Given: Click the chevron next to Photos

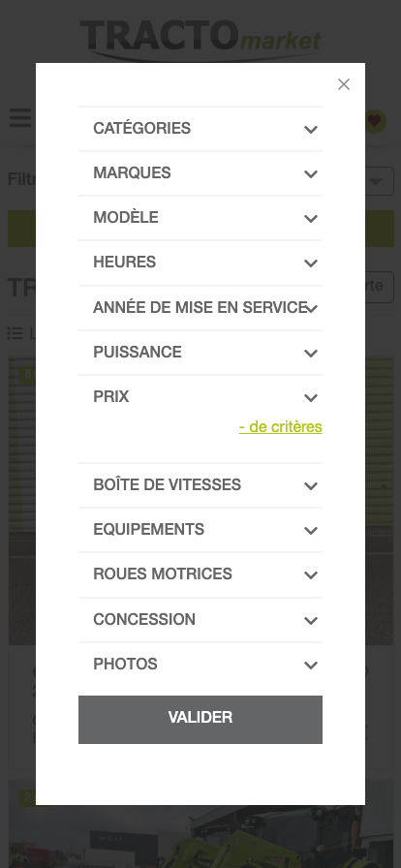Looking at the screenshot, I should tap(311, 665).
